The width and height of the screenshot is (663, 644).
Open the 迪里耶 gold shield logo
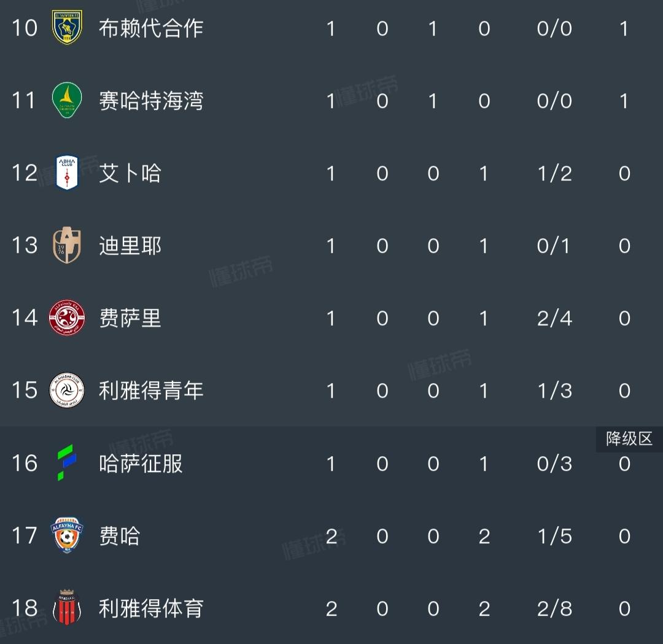[67, 245]
